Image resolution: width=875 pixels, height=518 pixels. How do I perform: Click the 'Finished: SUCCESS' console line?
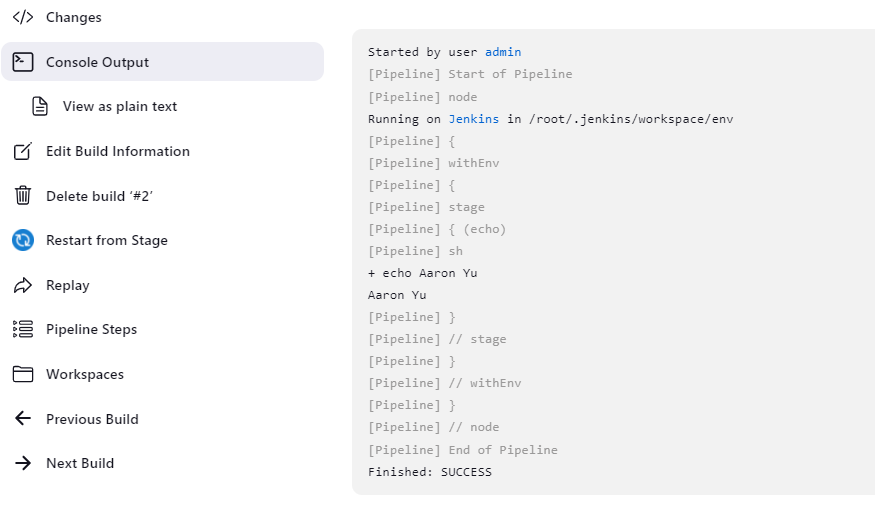(430, 472)
